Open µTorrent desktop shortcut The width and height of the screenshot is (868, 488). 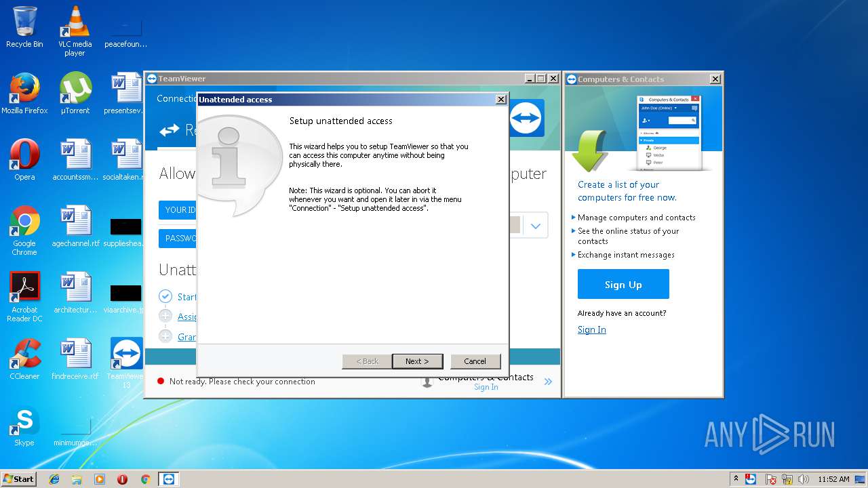[75, 94]
